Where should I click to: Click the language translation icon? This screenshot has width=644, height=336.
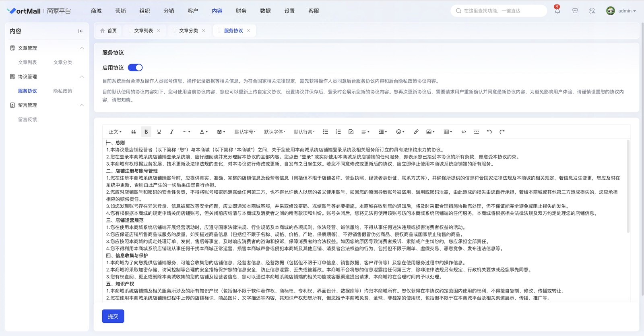tap(592, 11)
